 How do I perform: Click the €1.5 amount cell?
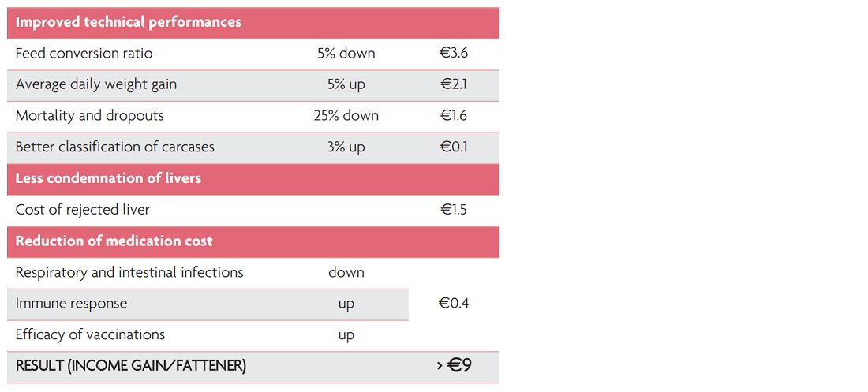pos(454,210)
